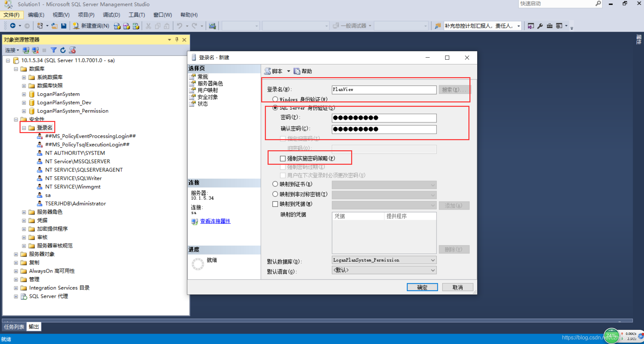
Task: Select the 状态 page
Action: pyautogui.click(x=203, y=104)
